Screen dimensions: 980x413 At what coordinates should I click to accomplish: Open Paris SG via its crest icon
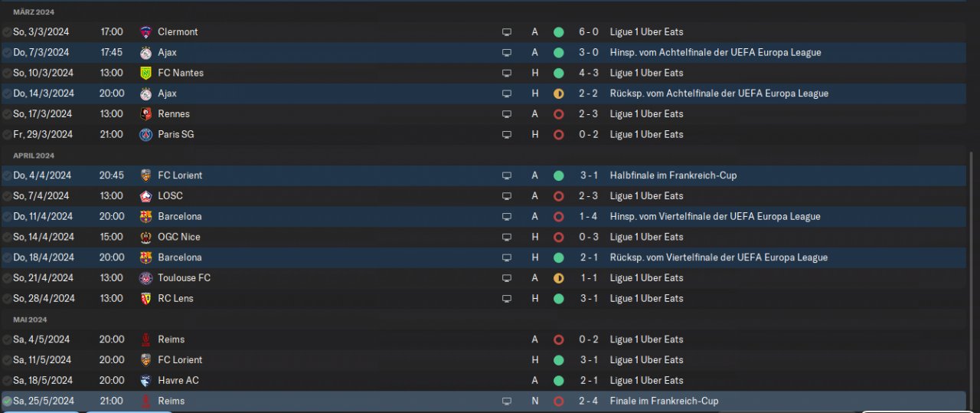146,134
